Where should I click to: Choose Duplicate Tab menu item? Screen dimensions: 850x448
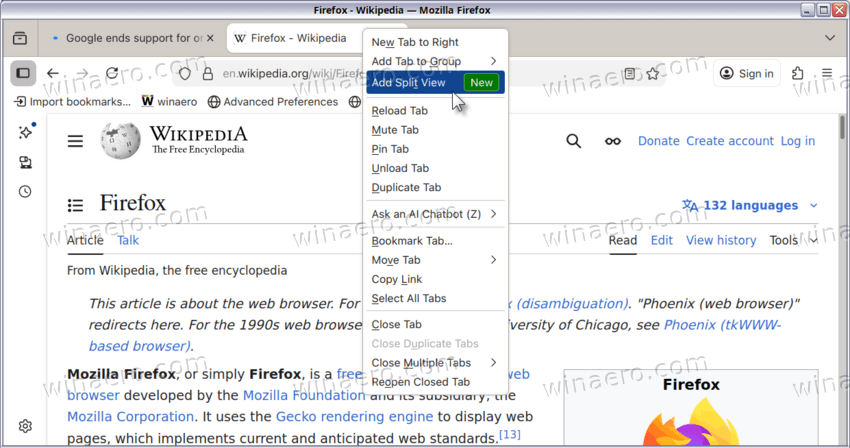[x=435, y=188]
